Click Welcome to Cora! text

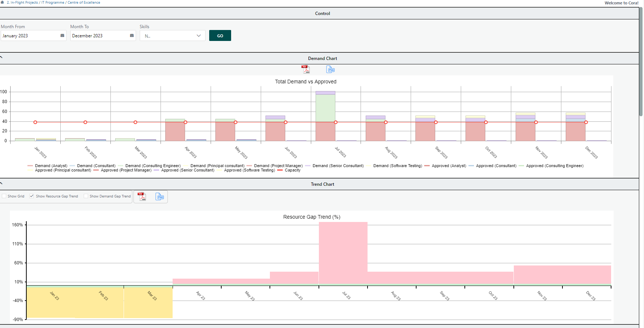pyautogui.click(x=621, y=3)
